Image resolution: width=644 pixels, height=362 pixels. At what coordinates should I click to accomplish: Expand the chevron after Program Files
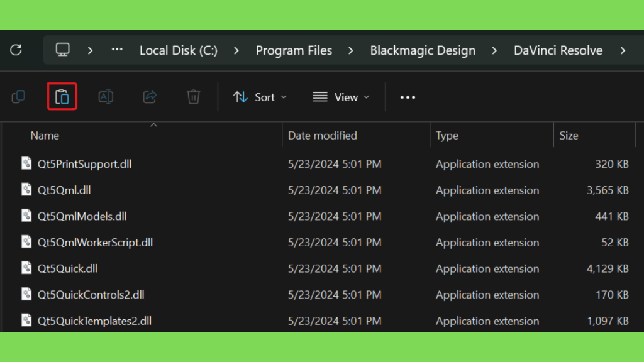click(x=351, y=50)
